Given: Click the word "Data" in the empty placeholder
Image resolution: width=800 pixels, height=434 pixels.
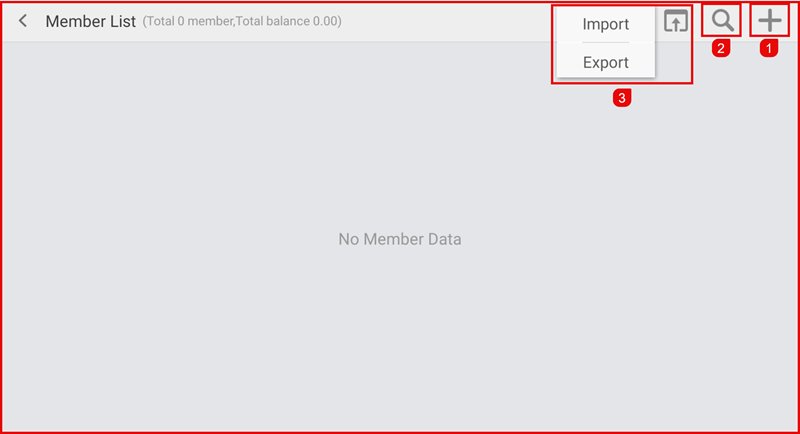Looking at the screenshot, I should (443, 239).
